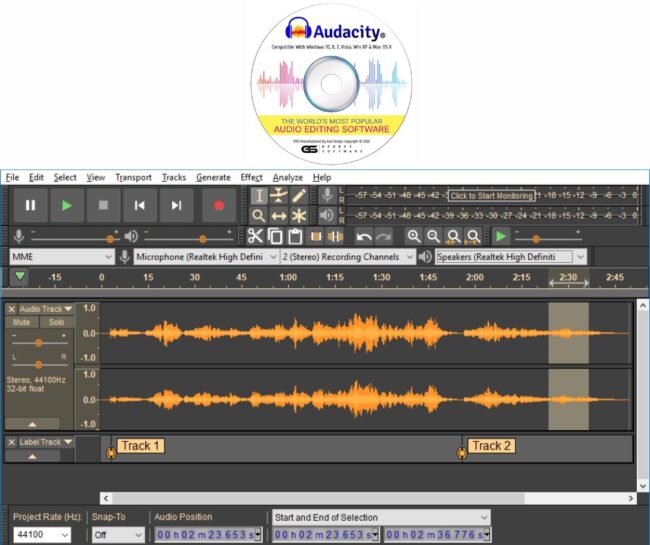Viewport: 650px width, 545px height.
Task: Click the Fit Selection zoom icon
Action: pos(454,237)
